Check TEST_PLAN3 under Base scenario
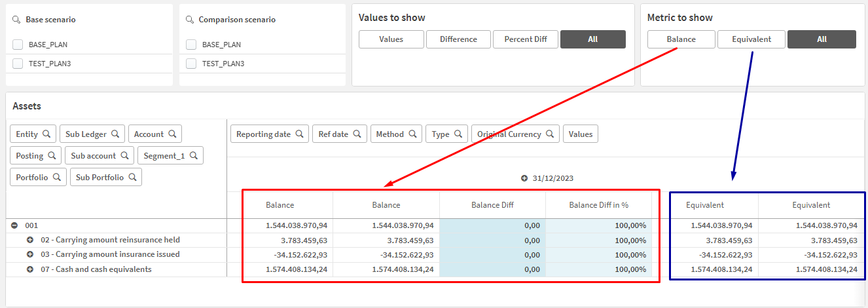This screenshot has height=308, width=868. pyautogui.click(x=18, y=64)
